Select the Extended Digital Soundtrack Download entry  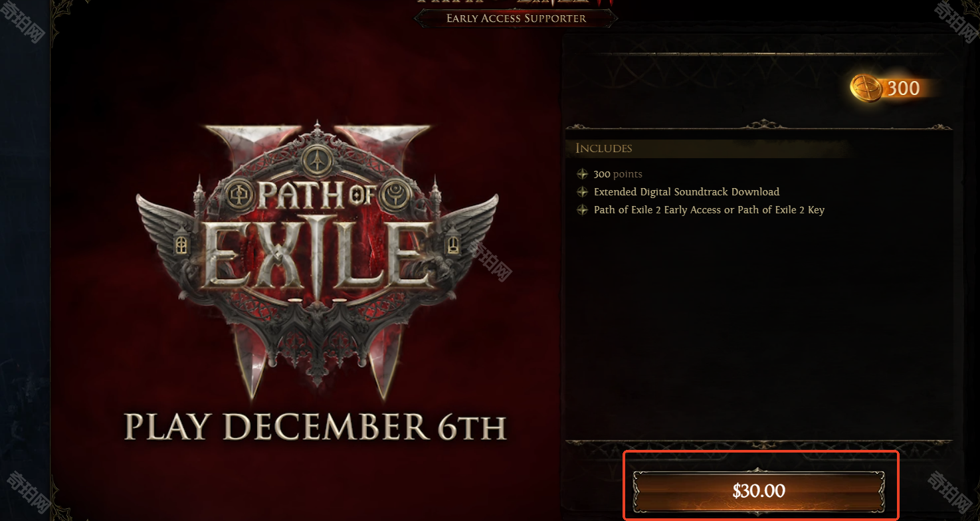coord(686,192)
